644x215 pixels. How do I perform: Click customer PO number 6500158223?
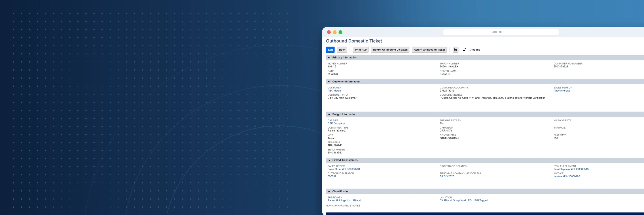click(561, 67)
